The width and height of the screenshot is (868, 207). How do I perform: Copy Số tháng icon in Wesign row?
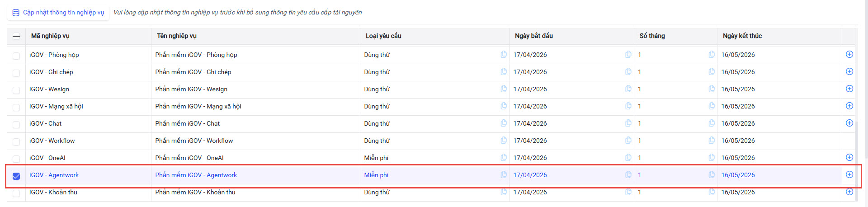pos(712,89)
